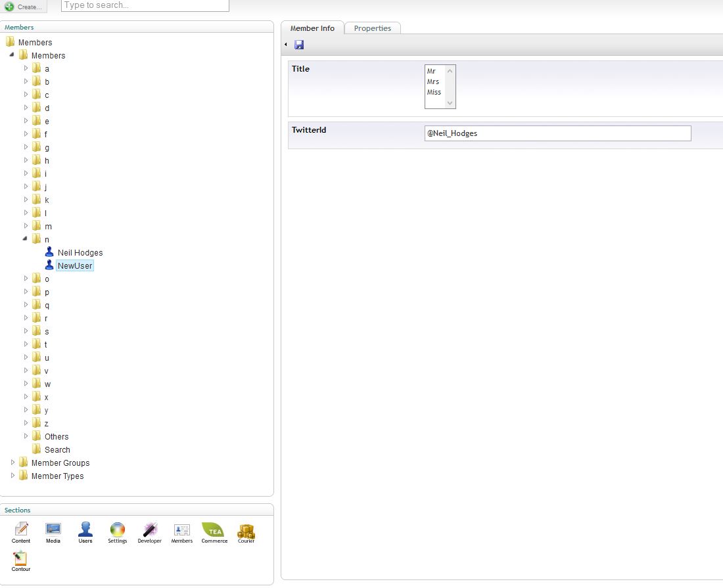Select Neil Hodges member in tree

click(x=80, y=252)
